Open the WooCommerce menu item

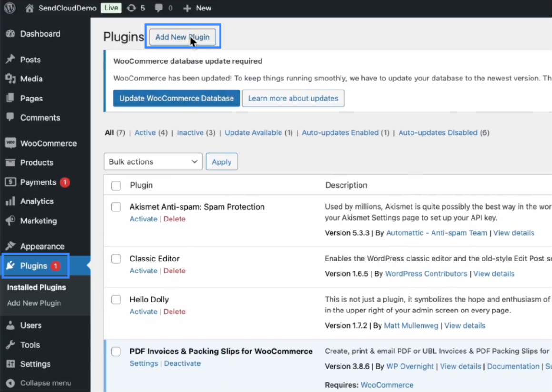click(49, 143)
